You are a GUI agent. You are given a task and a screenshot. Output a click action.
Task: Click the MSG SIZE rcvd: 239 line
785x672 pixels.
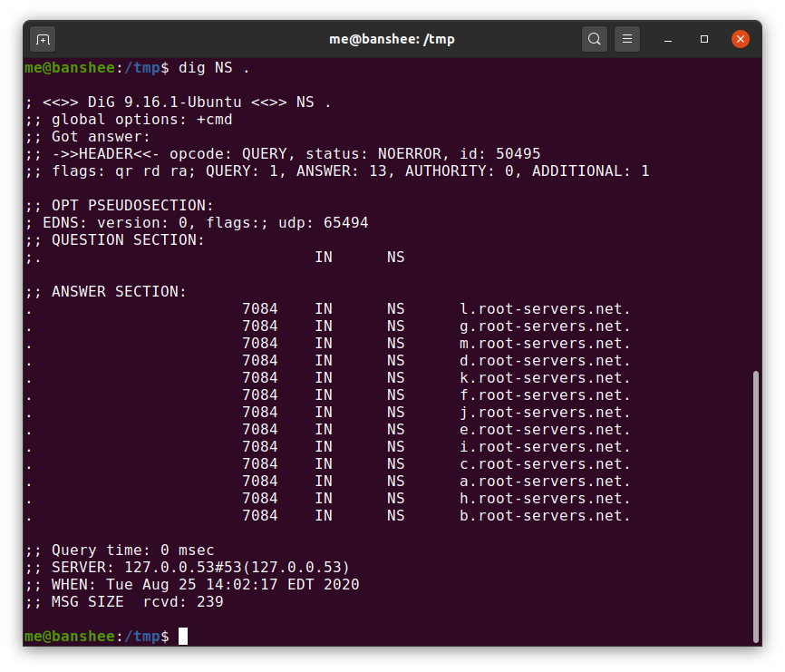click(x=125, y=602)
